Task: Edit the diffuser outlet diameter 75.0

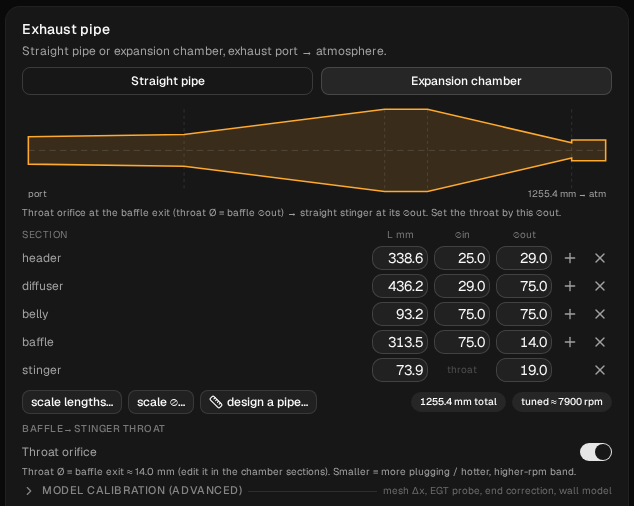Action: pos(524,286)
